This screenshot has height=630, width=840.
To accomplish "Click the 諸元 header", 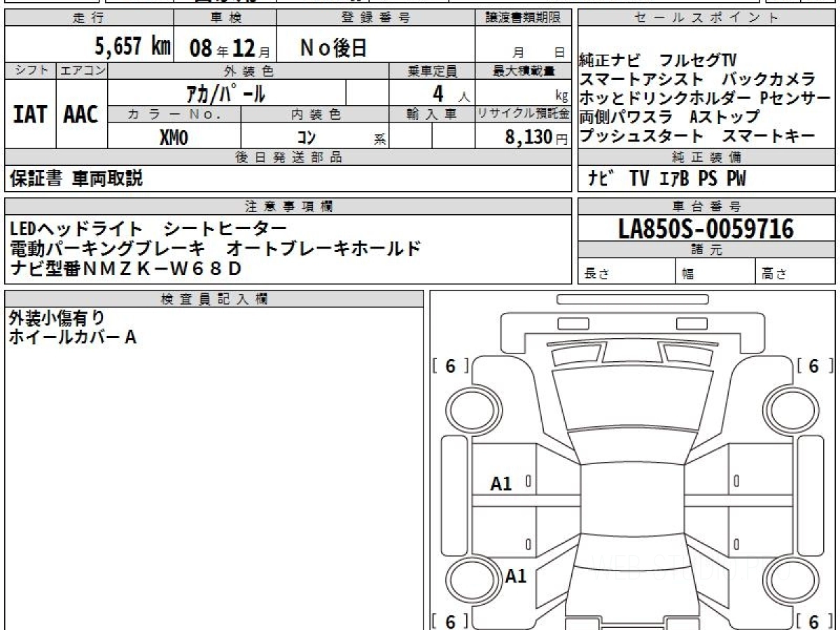I will [x=707, y=250].
